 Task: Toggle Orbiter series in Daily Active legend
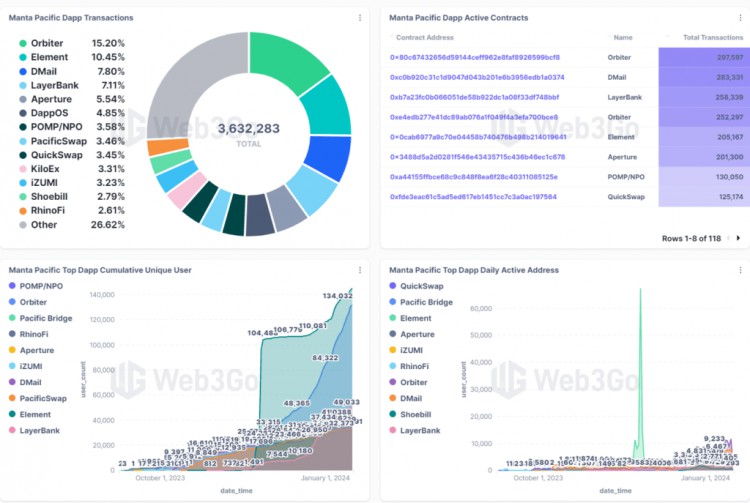[x=408, y=383]
